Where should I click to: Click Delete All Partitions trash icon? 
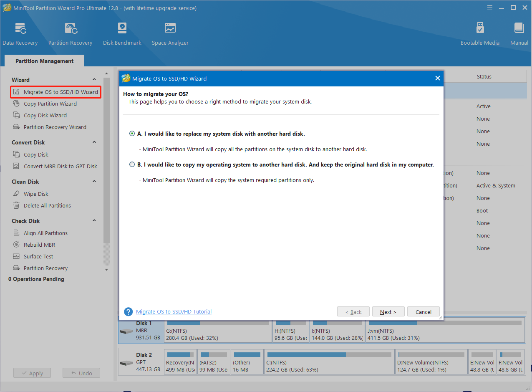click(x=16, y=205)
